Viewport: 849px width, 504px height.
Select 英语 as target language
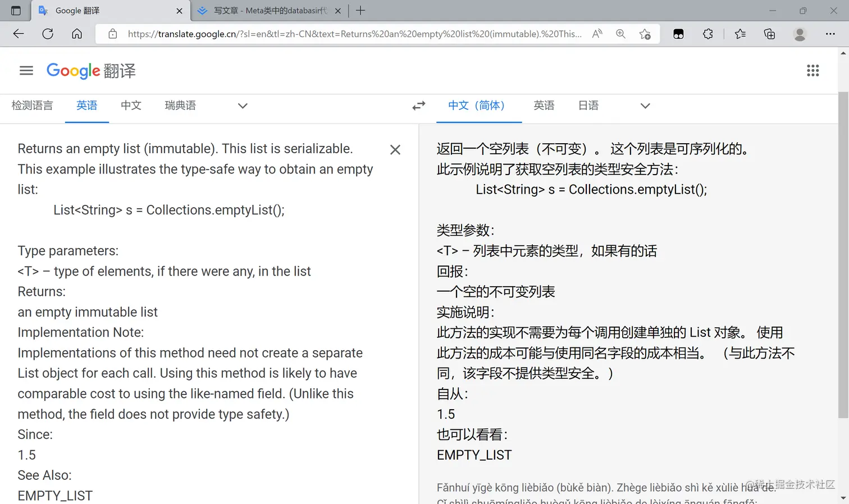pyautogui.click(x=544, y=106)
